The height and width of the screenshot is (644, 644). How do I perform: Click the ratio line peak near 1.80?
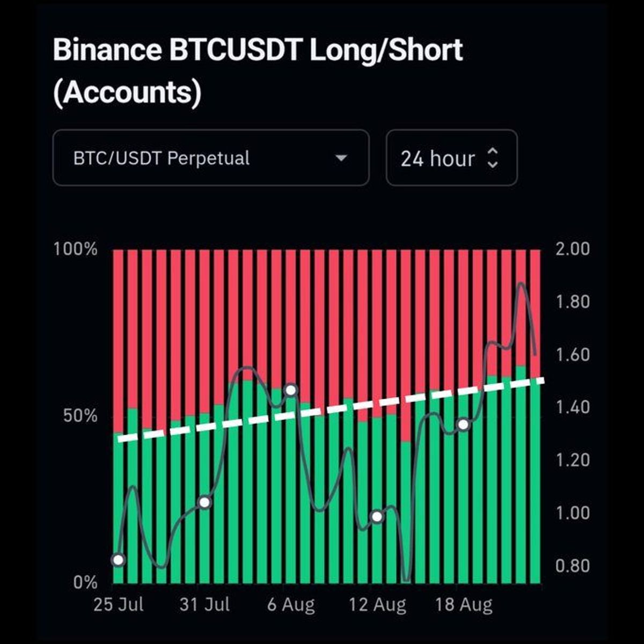[521, 284]
